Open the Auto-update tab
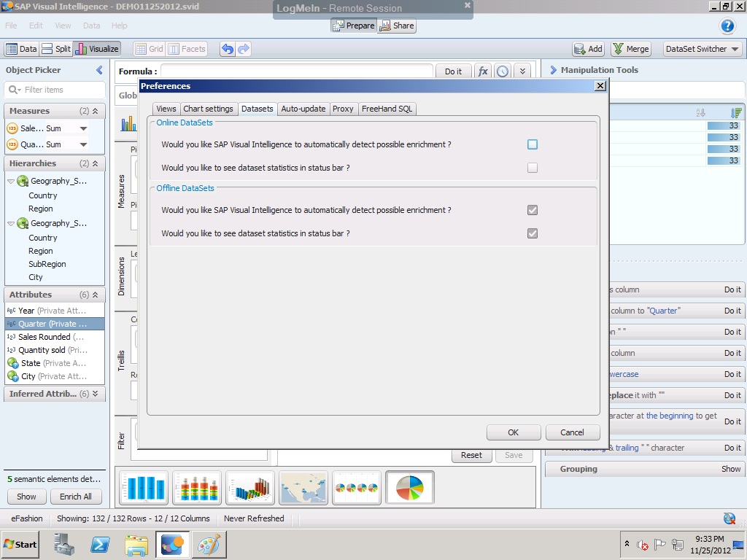Screen dimensions: 747x560 [x=303, y=109]
